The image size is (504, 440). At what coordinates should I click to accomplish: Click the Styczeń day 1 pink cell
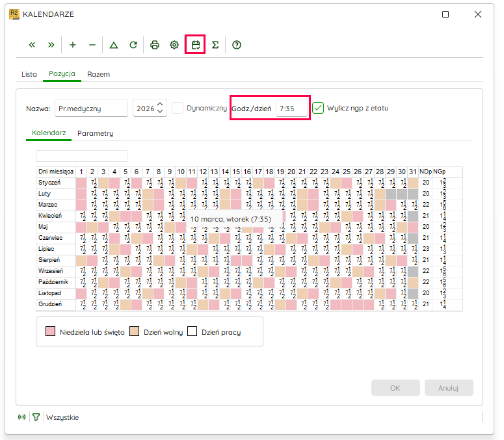(81, 183)
